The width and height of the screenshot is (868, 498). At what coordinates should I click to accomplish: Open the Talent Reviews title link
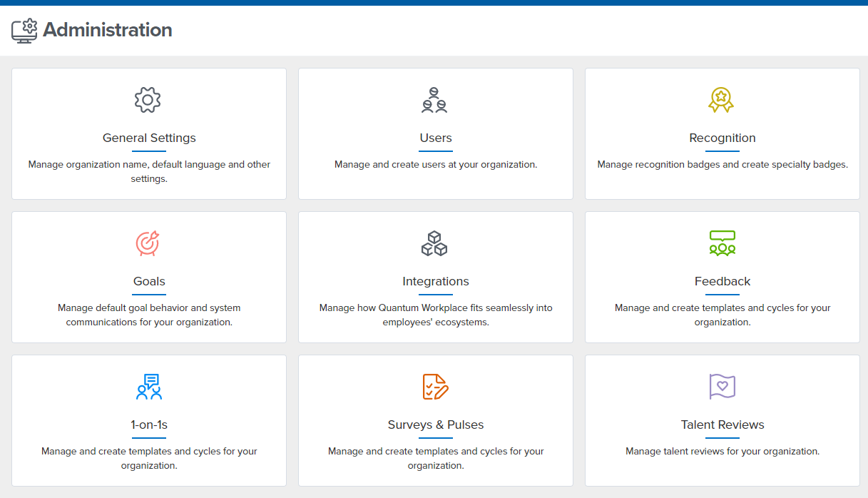[723, 425]
